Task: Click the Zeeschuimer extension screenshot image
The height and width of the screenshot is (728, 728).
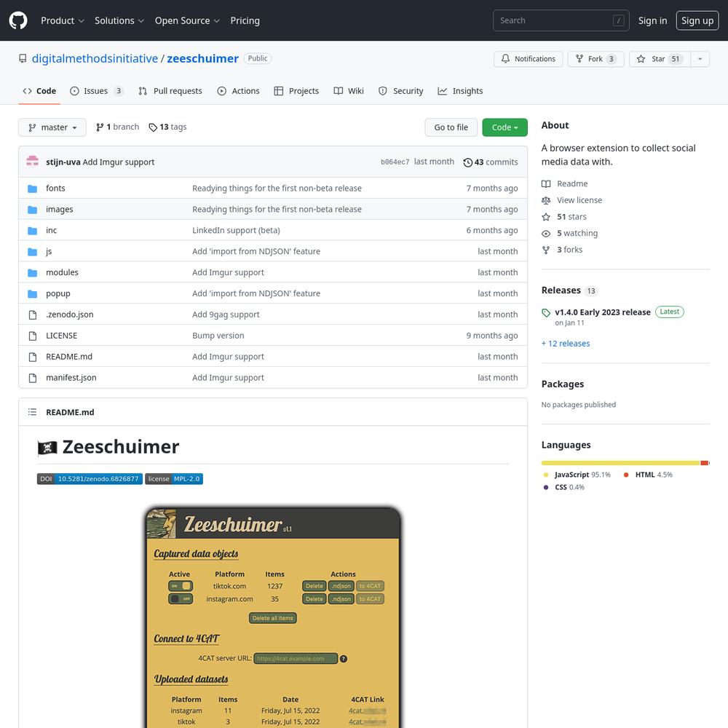Action: pos(273,617)
